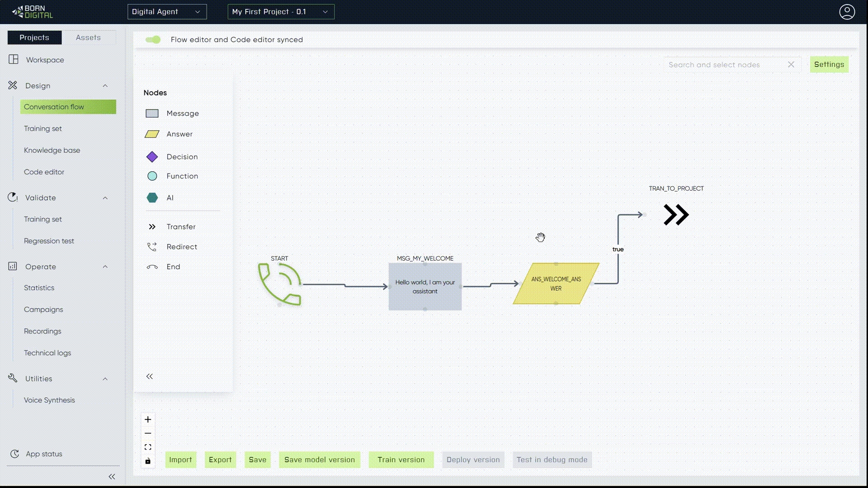Viewport: 868px width, 488px height.
Task: Open Code editor in the sidebar
Action: coord(44,172)
